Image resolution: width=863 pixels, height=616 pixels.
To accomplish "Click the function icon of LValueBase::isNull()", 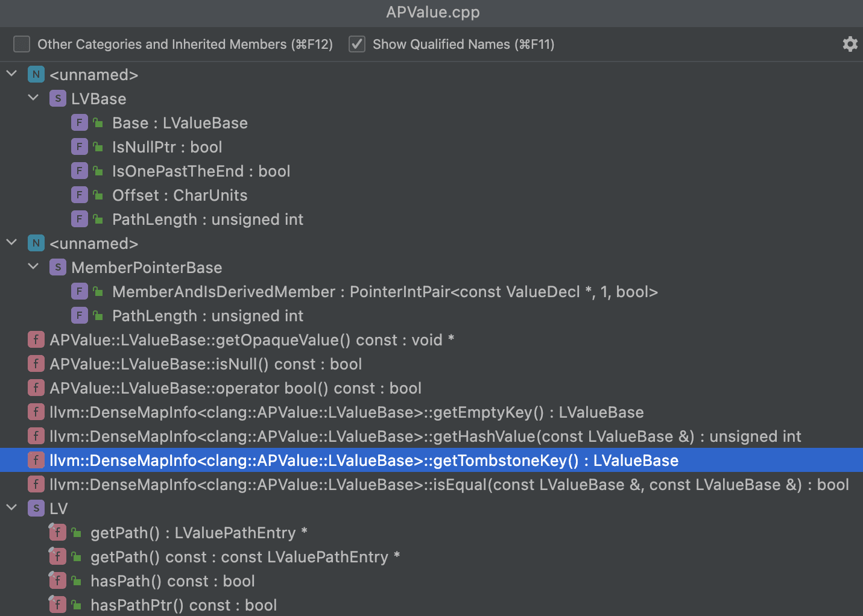I will coord(36,363).
